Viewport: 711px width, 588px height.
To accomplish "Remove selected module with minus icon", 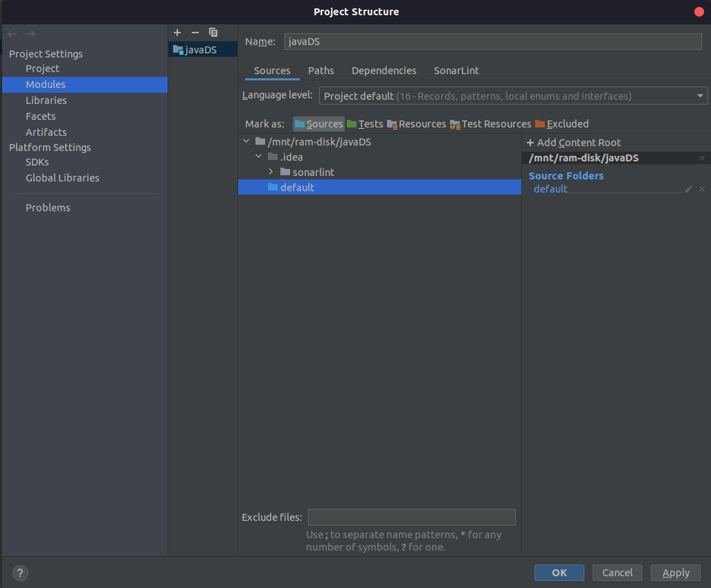I will coord(195,33).
